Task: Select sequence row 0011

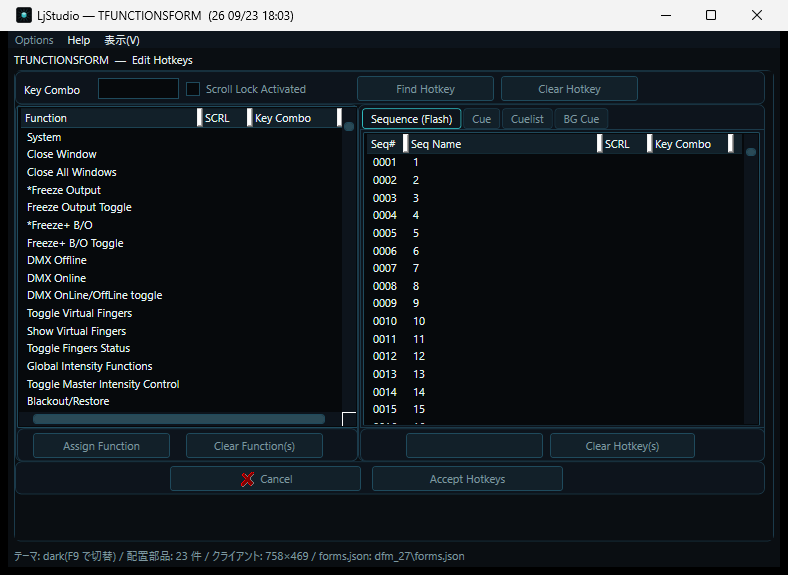Action: coord(555,339)
